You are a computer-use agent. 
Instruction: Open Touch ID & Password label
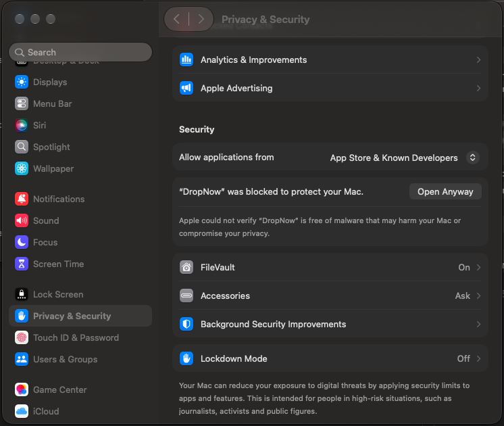point(76,337)
